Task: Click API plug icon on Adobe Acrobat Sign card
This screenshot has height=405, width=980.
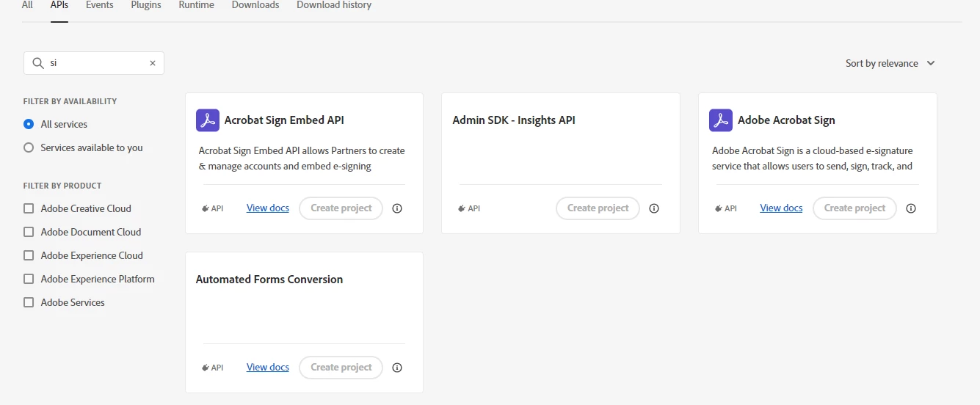Action: pyautogui.click(x=719, y=208)
